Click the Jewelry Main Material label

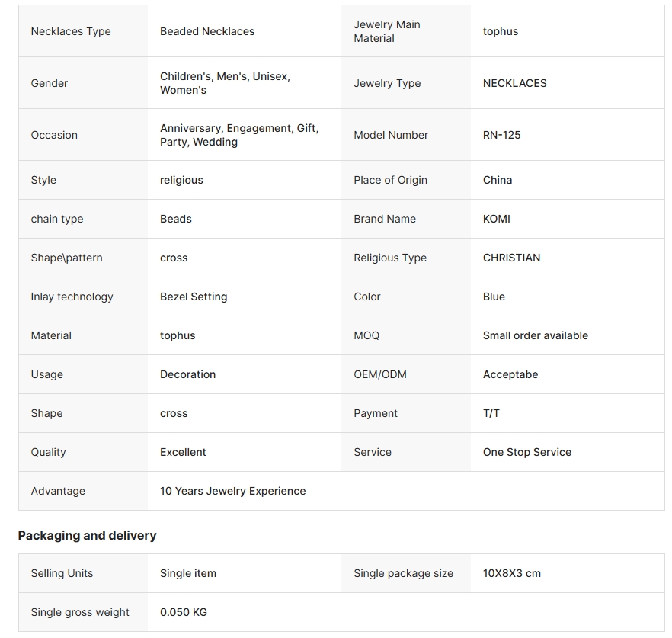[x=387, y=31]
